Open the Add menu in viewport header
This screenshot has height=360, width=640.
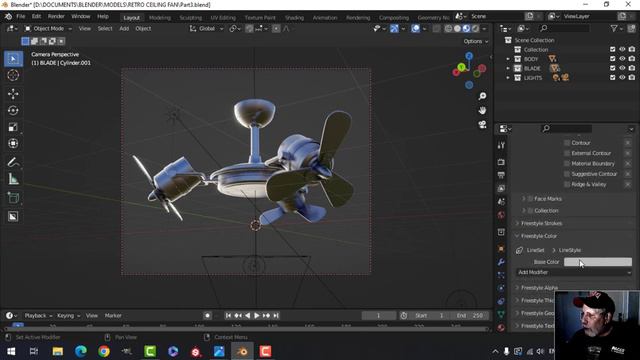(x=124, y=29)
